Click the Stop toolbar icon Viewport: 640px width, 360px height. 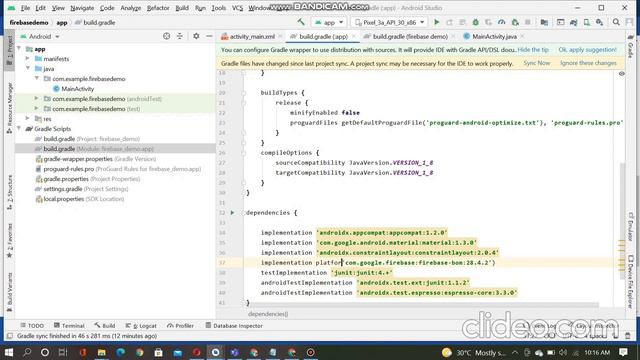point(528,22)
